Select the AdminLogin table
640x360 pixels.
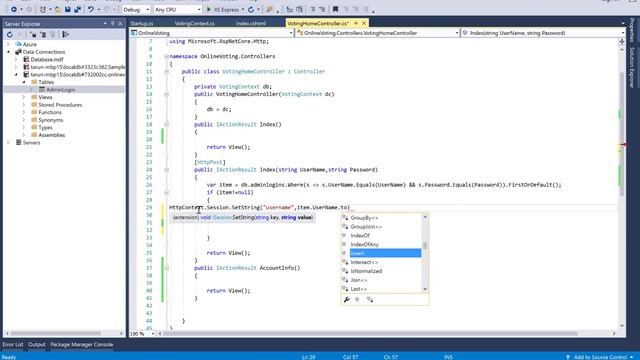[x=60, y=89]
